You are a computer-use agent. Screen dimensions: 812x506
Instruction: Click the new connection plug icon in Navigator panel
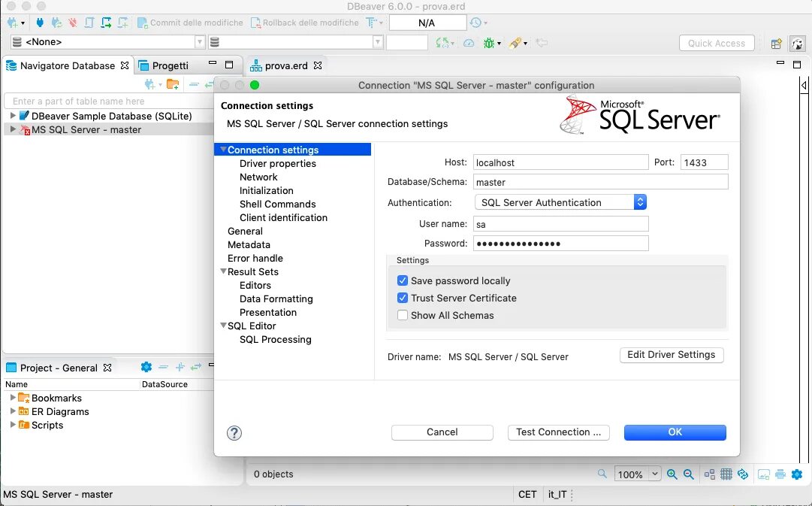click(149, 84)
